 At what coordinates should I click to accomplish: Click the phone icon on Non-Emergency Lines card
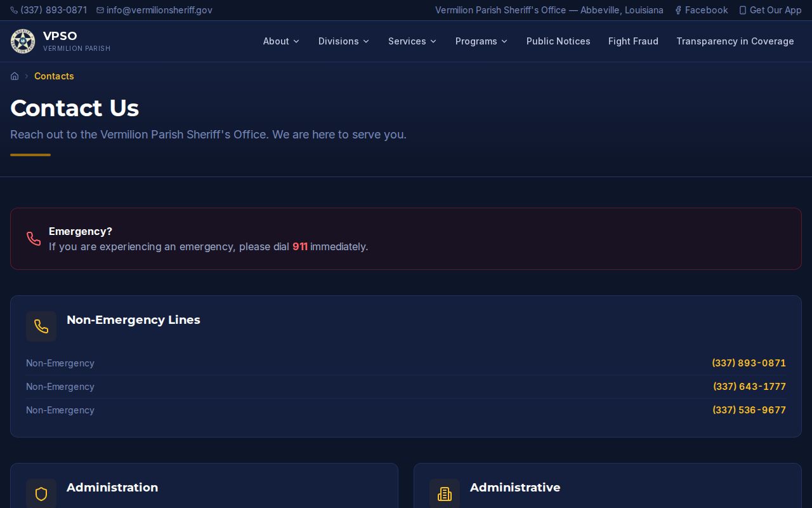pos(41,326)
